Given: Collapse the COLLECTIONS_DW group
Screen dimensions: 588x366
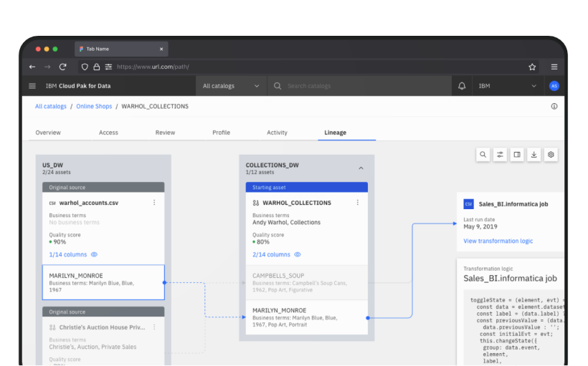Looking at the screenshot, I should coord(361,168).
